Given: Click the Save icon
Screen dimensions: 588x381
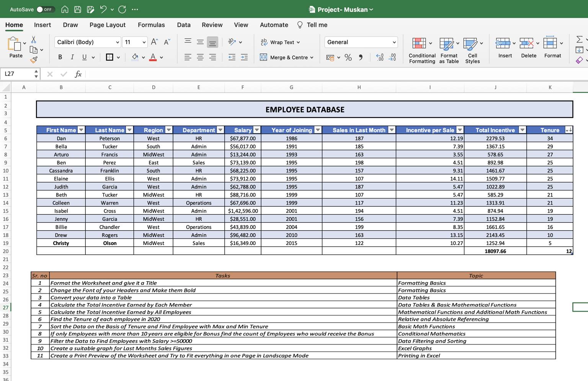Looking at the screenshot, I should [x=78, y=9].
